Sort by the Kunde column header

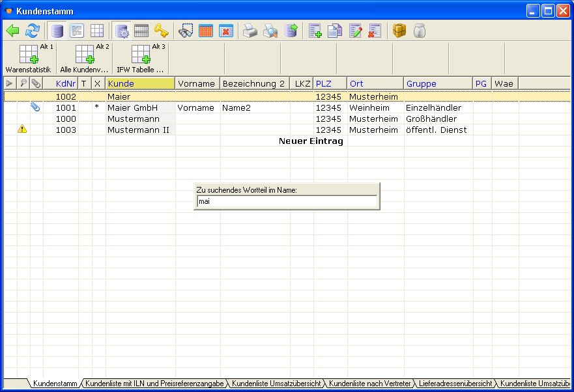point(140,83)
